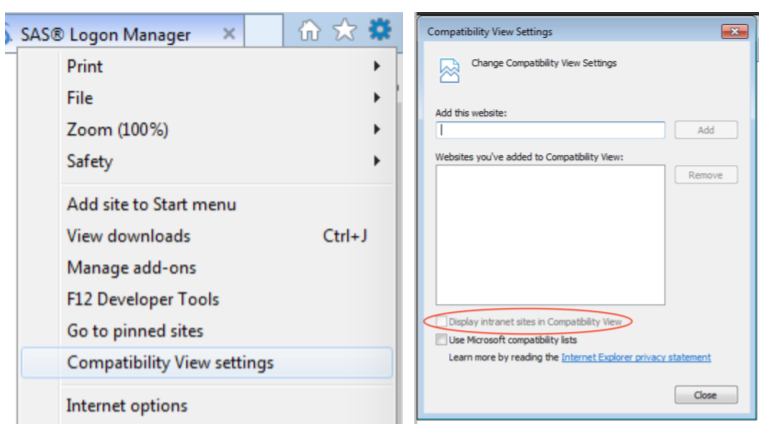
Task: Close the SAS Logon Manager tab
Action: [228, 34]
